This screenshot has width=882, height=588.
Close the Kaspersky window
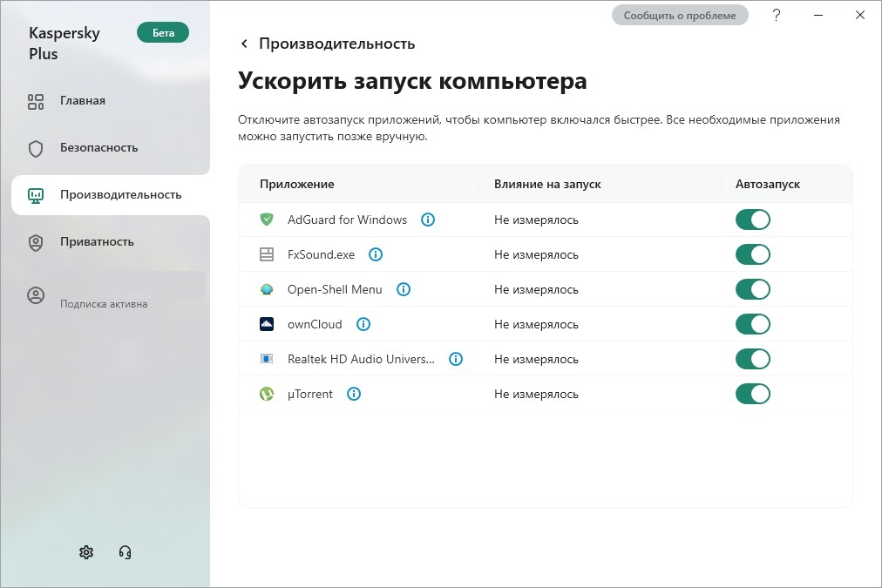pos(860,15)
